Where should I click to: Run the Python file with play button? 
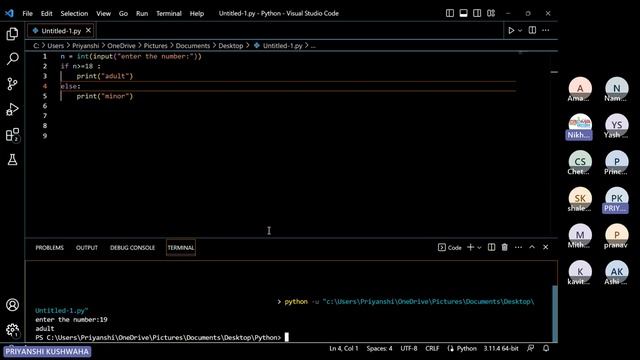coord(511,30)
